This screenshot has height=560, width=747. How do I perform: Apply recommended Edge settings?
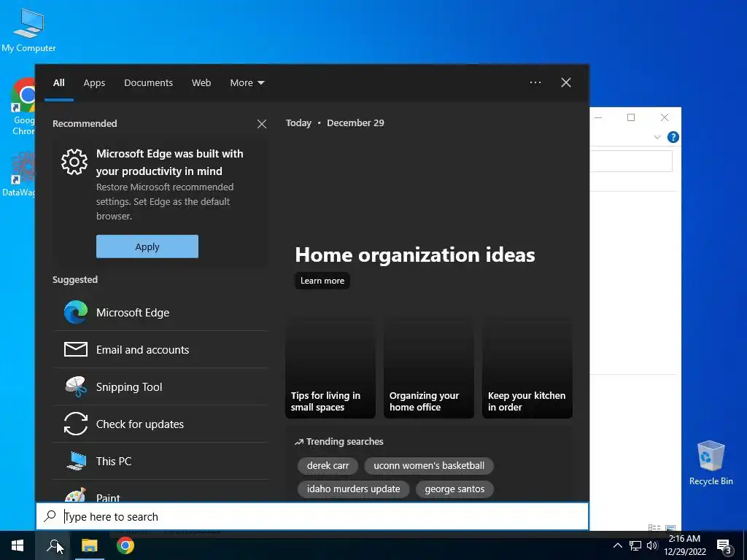click(x=147, y=246)
